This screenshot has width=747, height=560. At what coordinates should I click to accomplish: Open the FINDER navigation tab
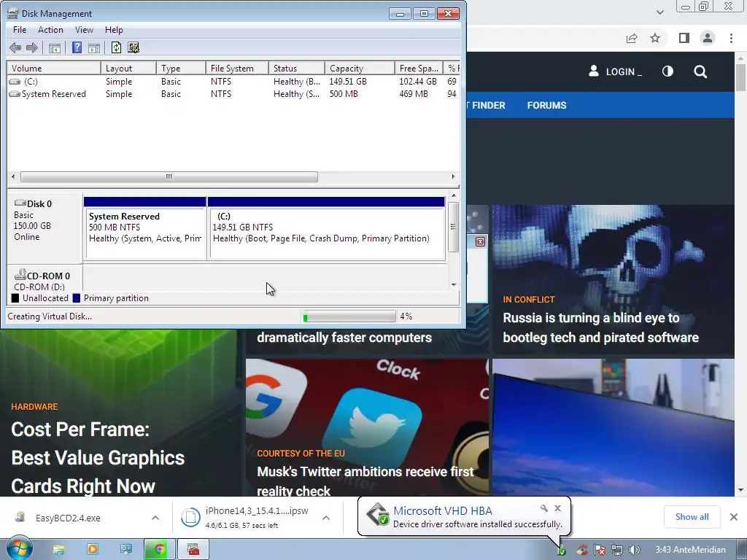pyautogui.click(x=487, y=105)
